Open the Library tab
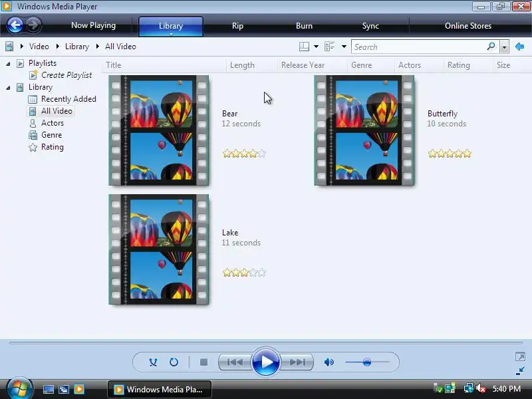The image size is (532, 399). 171,25
